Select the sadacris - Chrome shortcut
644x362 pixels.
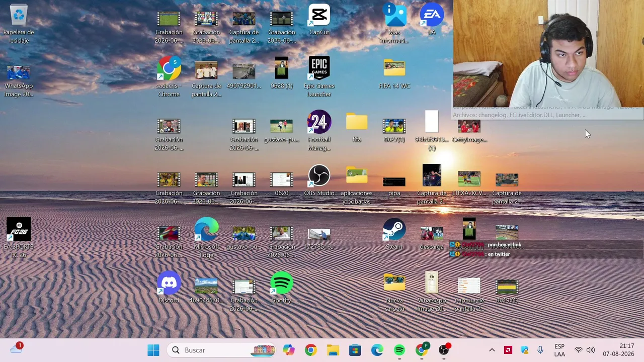(x=169, y=77)
